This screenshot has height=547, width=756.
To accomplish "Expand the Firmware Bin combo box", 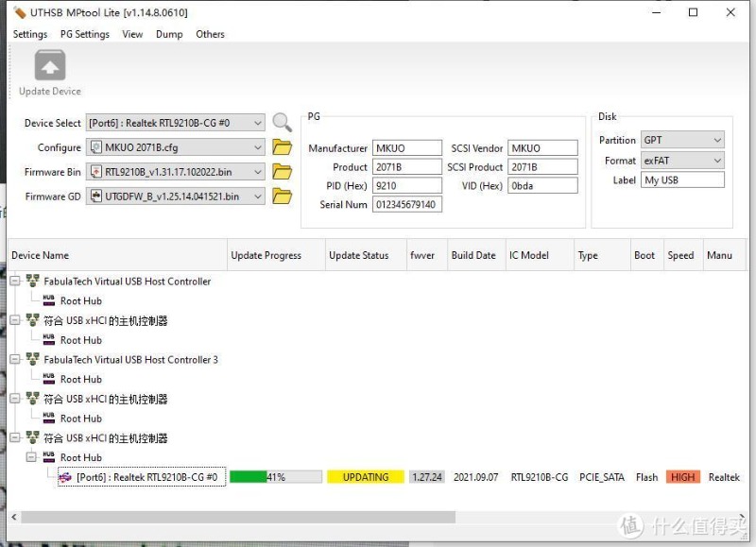I will [258, 172].
